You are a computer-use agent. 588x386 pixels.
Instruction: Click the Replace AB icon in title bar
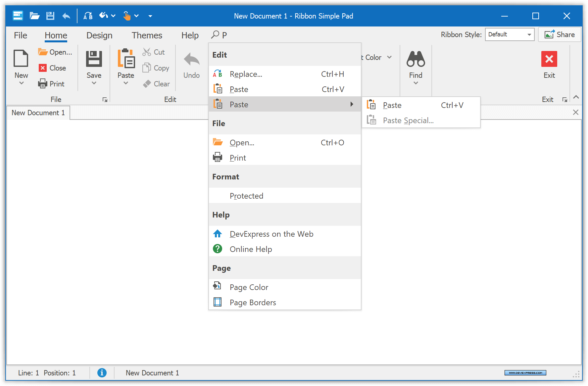(x=88, y=16)
